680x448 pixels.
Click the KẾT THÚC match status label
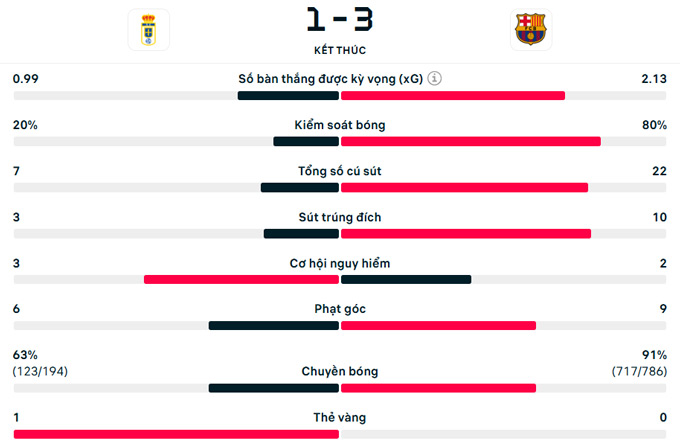(x=339, y=49)
